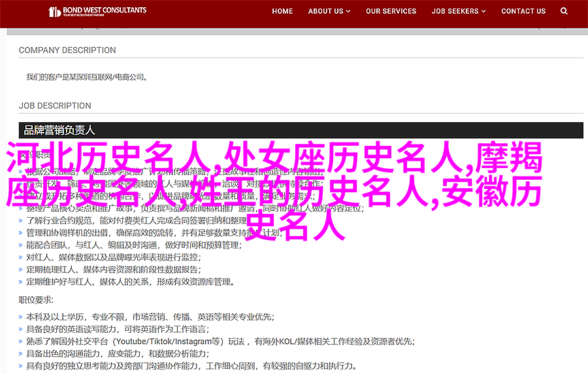Open the Contact Us page link
This screenshot has height=374, width=588.
point(523,11)
